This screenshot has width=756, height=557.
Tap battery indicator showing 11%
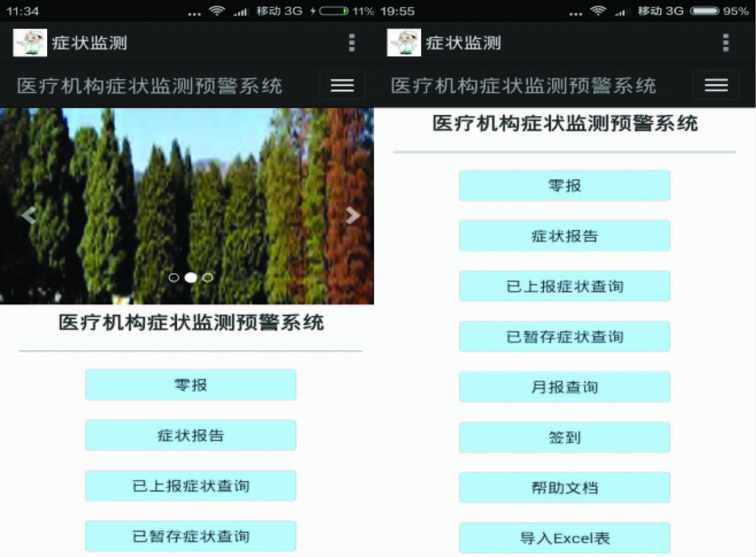(334, 11)
